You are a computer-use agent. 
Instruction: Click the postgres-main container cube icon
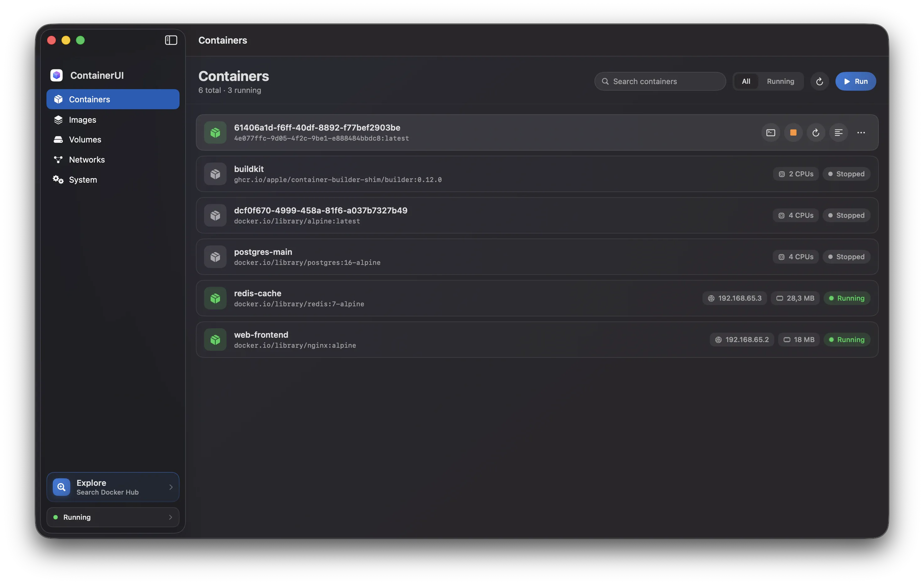[215, 257]
